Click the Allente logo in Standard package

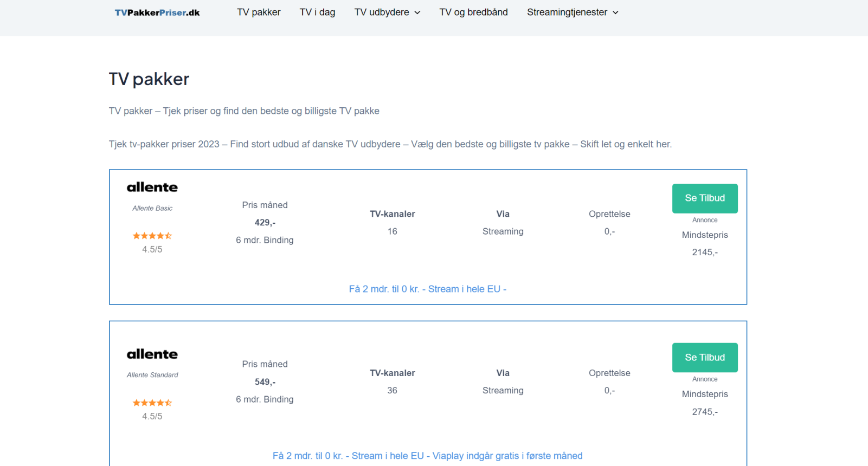[152, 354]
